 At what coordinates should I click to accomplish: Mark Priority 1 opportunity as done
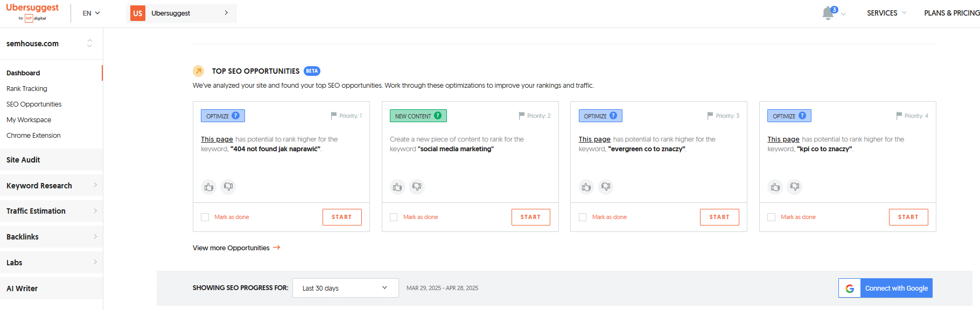coord(205,217)
